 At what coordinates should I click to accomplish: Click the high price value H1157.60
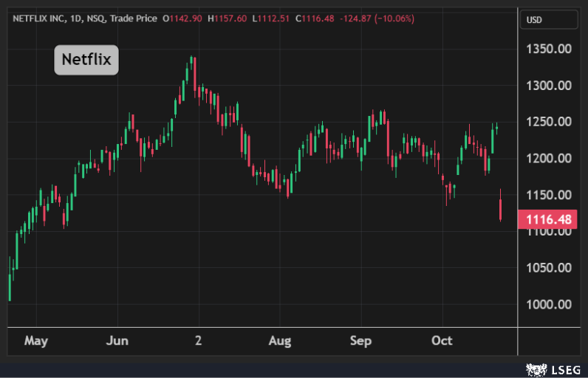click(x=229, y=18)
